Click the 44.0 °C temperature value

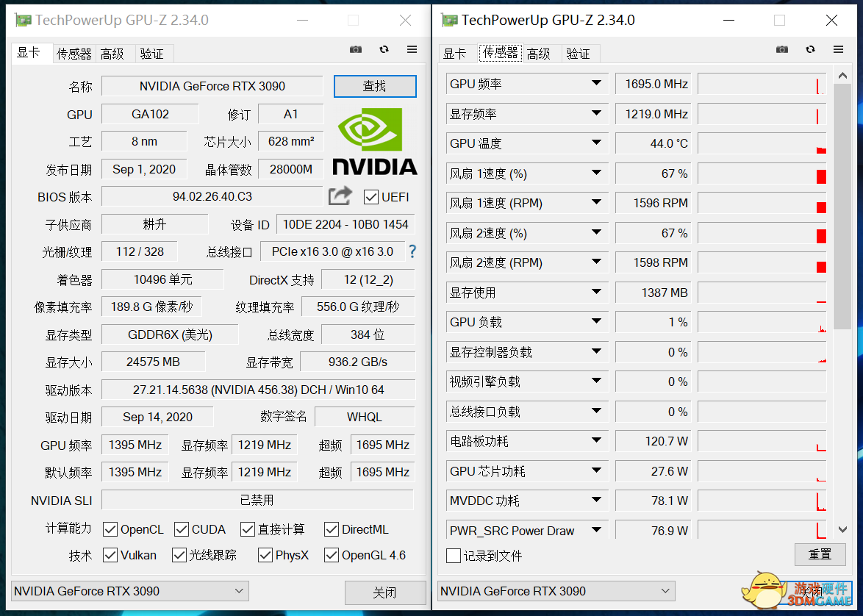[x=653, y=143]
